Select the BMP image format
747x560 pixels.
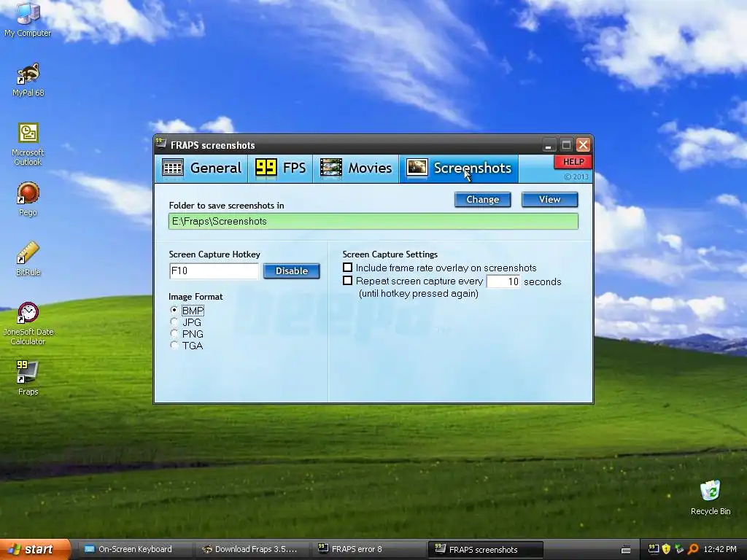(174, 310)
